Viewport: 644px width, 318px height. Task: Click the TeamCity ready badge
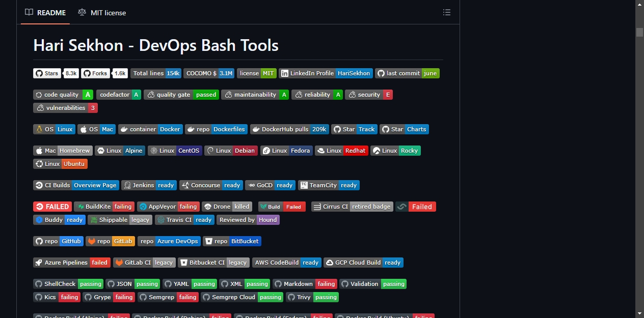(x=329, y=185)
